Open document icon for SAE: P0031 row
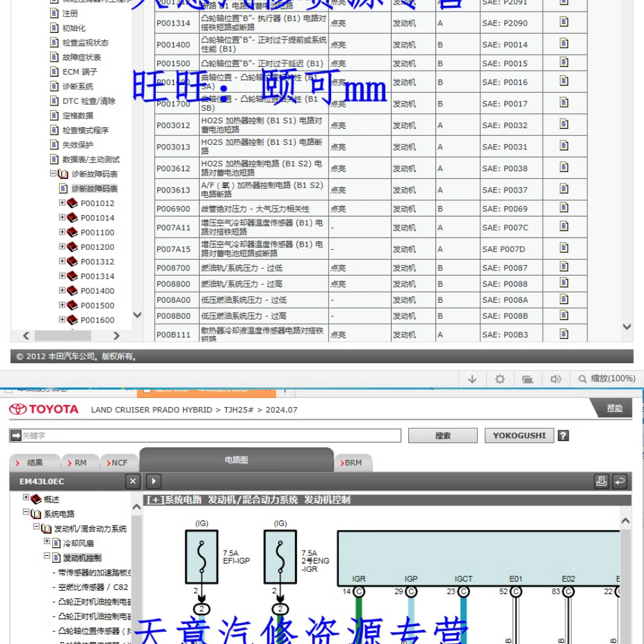This screenshot has width=644, height=644. 564,146
